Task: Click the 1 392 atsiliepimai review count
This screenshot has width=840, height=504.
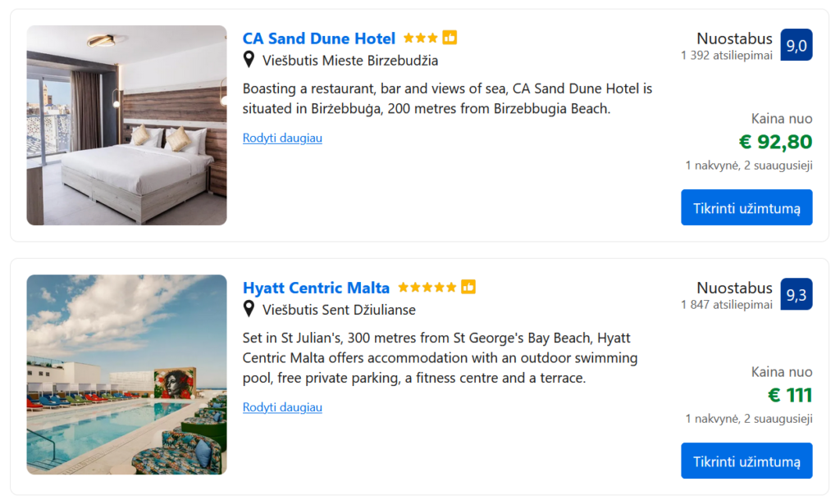Action: [x=727, y=56]
